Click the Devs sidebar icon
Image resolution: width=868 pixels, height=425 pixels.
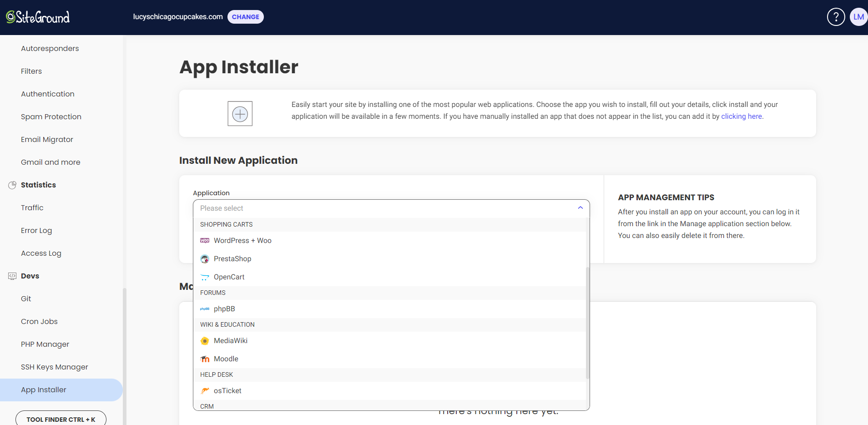pos(11,276)
